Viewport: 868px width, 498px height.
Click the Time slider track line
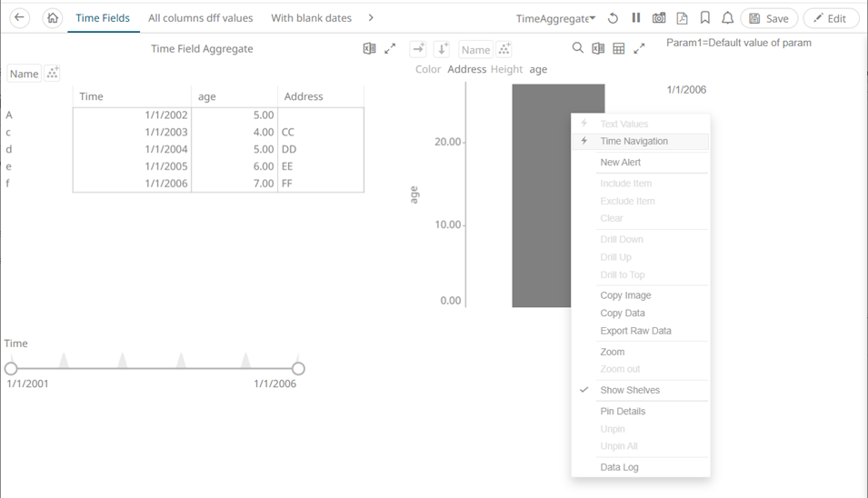coord(155,369)
